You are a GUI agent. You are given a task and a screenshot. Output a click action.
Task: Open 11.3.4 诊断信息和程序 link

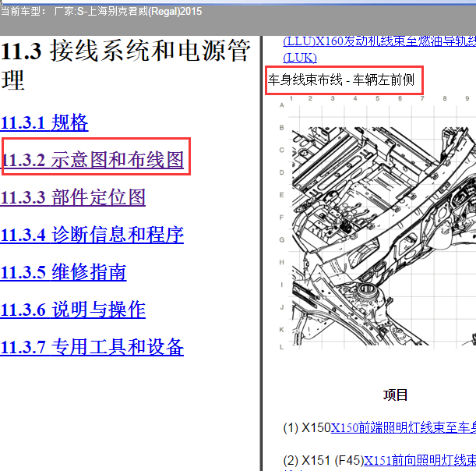(x=92, y=235)
